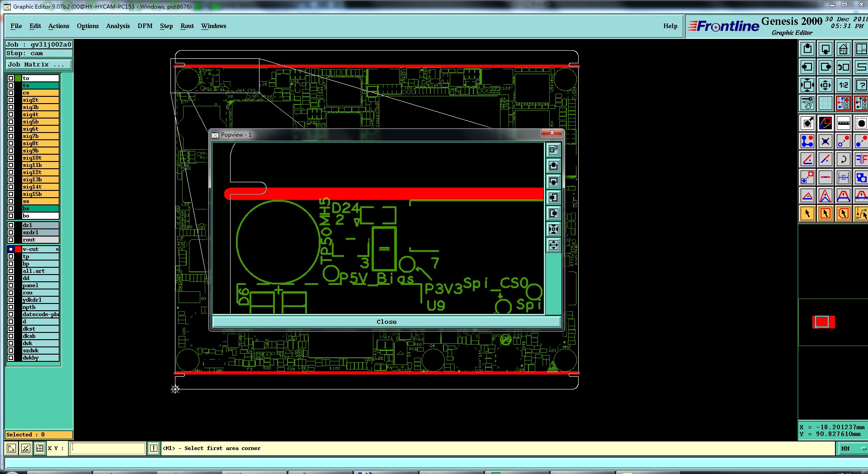Viewport: 868px width, 474px height.
Task: Open the tools and palette icon
Action: pos(807,103)
